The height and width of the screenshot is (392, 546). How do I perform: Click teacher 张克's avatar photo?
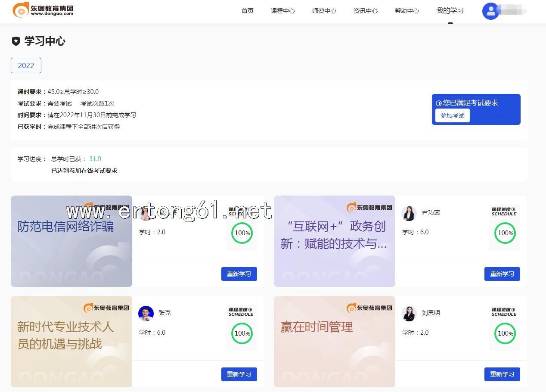click(146, 313)
